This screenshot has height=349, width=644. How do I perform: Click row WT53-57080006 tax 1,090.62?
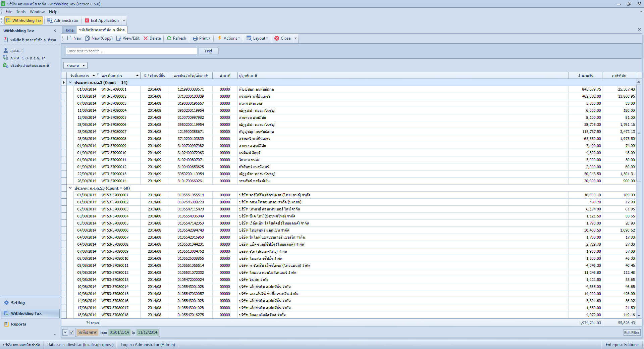(619, 231)
